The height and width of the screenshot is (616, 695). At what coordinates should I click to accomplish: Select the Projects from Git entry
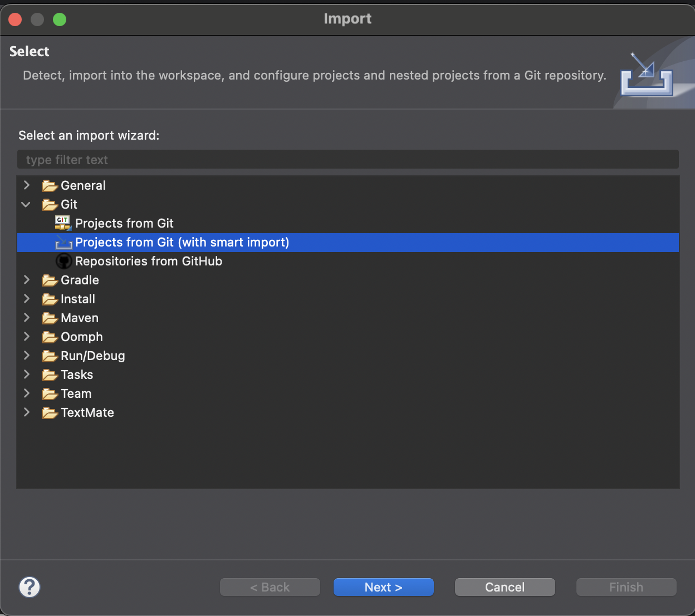[x=124, y=223]
